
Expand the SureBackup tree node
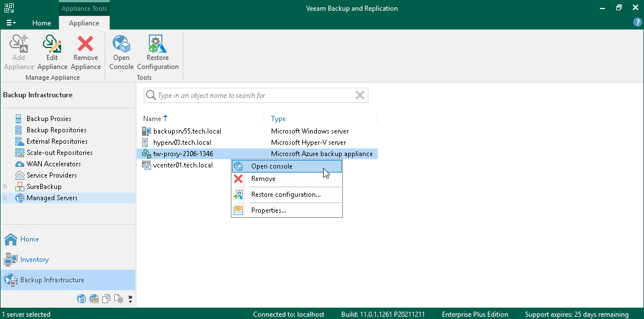pyautogui.click(x=5, y=187)
